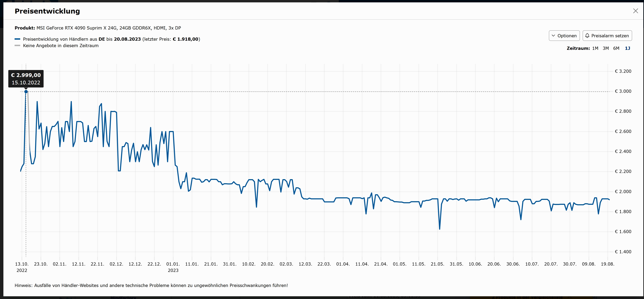Select the 1J time range
Image resolution: width=644 pixels, height=299 pixels.
627,48
